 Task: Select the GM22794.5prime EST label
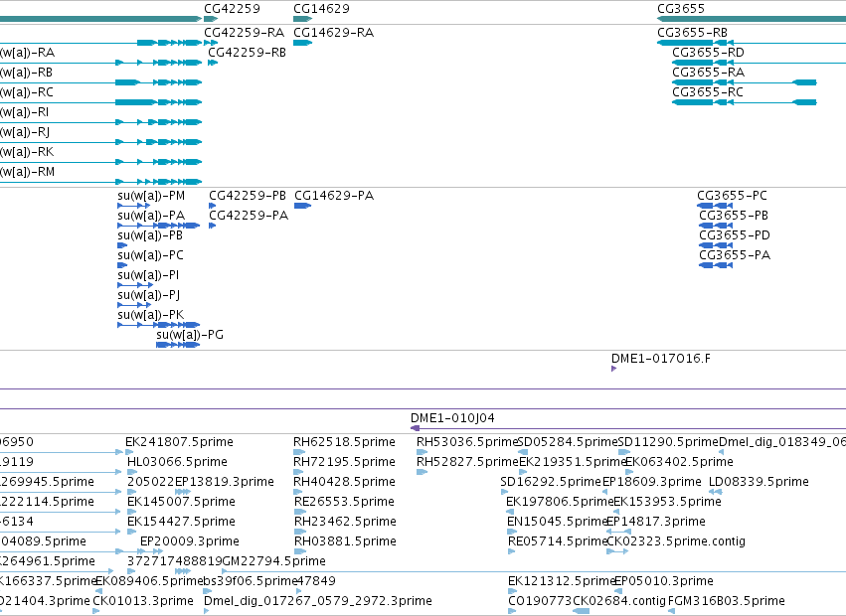tap(274, 561)
